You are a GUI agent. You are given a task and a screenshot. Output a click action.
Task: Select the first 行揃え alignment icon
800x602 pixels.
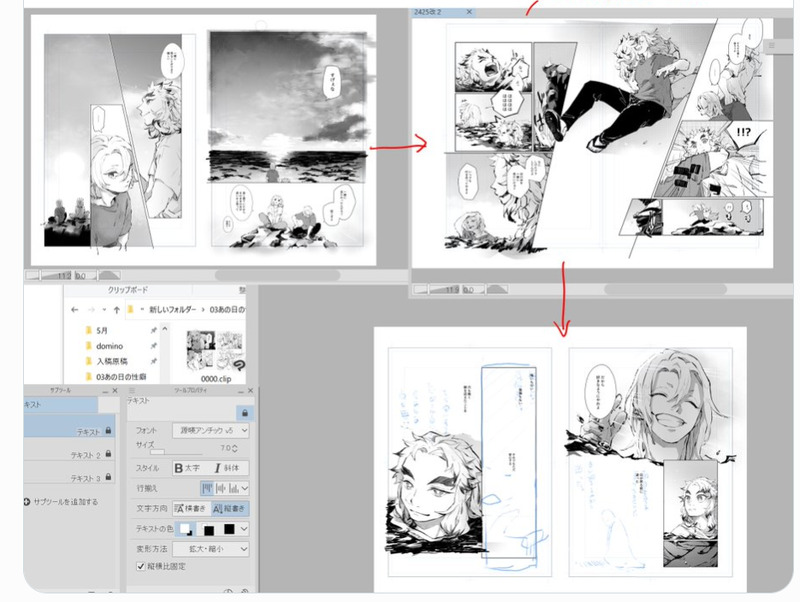tap(207, 488)
